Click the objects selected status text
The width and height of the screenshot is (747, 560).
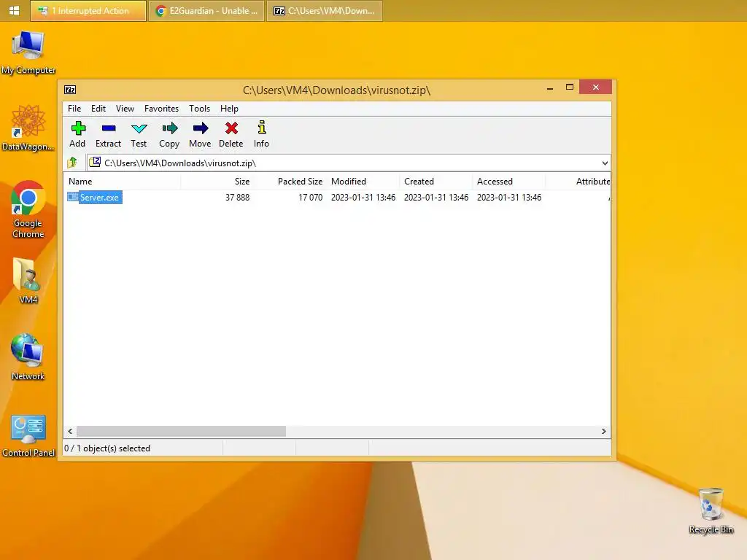coord(107,448)
